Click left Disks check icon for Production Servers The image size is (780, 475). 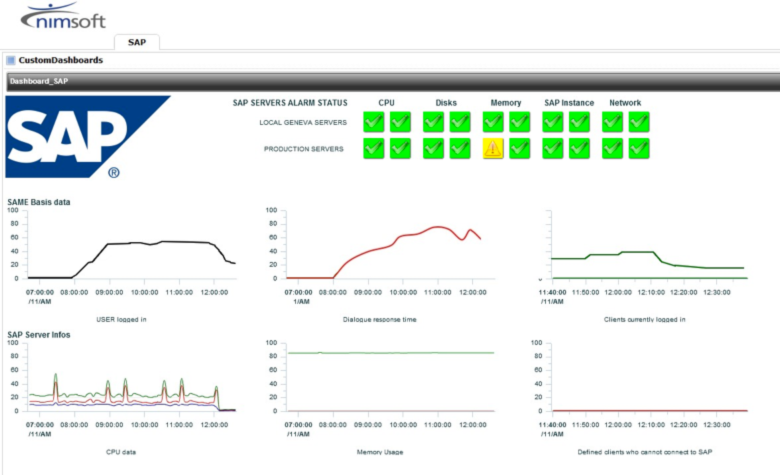click(x=433, y=148)
